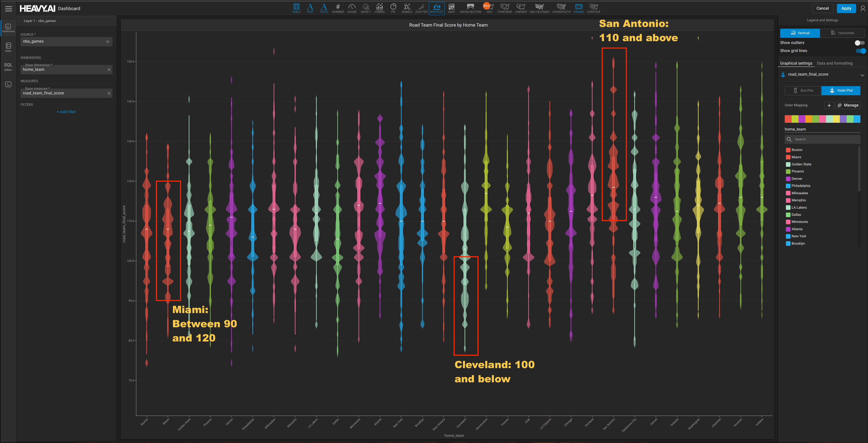Remove home_team from Base dimension

pyautogui.click(x=108, y=69)
